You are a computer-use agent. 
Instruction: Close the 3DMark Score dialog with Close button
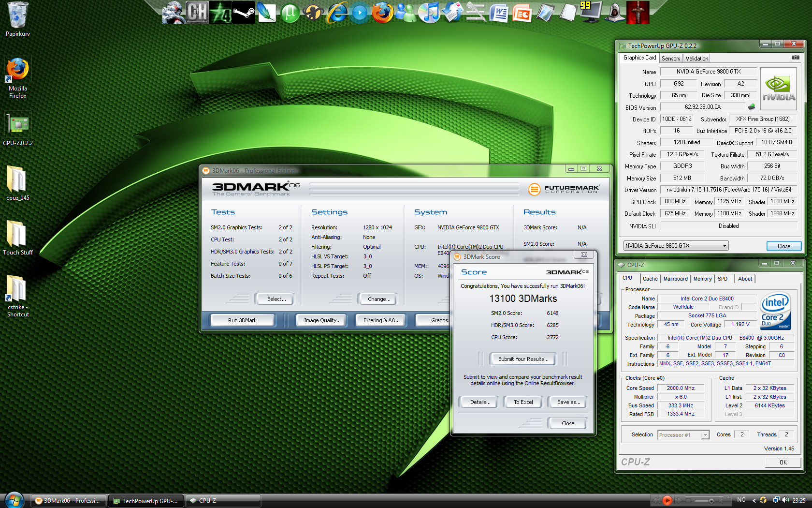568,423
